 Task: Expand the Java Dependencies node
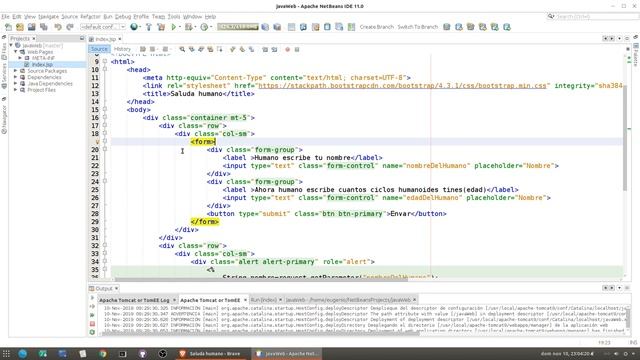pyautogui.click(x=16, y=84)
